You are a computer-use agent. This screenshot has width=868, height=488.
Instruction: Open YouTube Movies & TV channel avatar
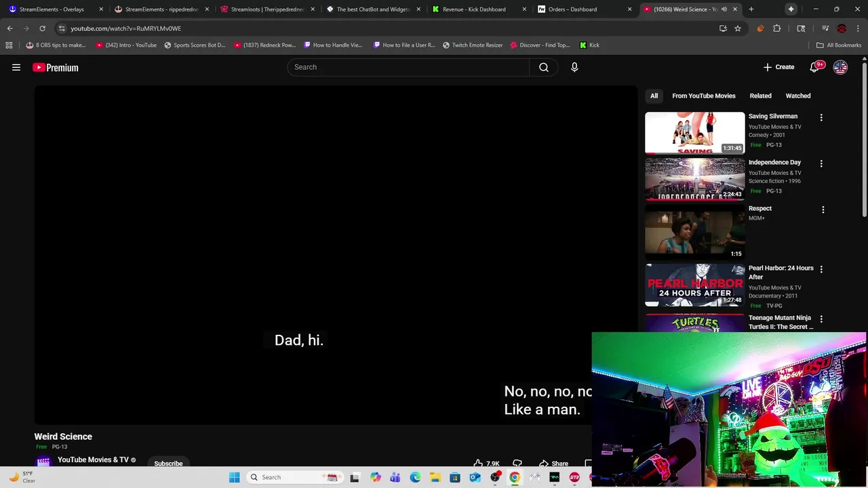point(43,462)
